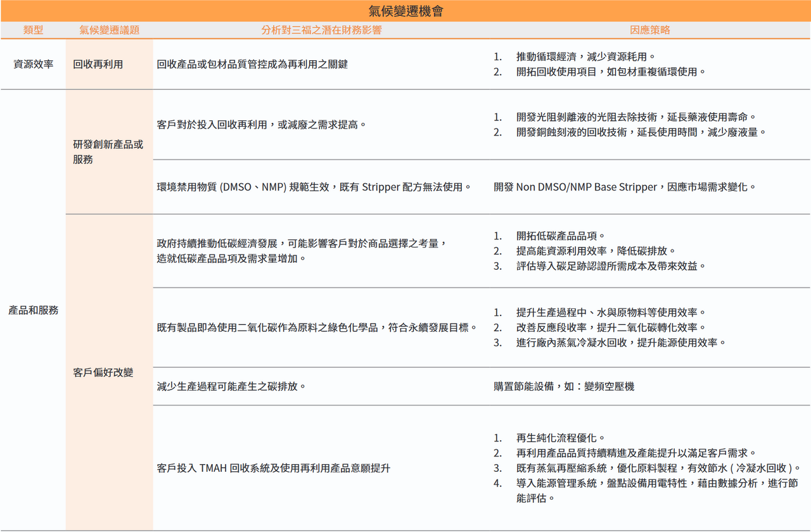Select the 研發創新產品或服務 issue cell
This screenshot has width=811, height=532.
tap(109, 152)
